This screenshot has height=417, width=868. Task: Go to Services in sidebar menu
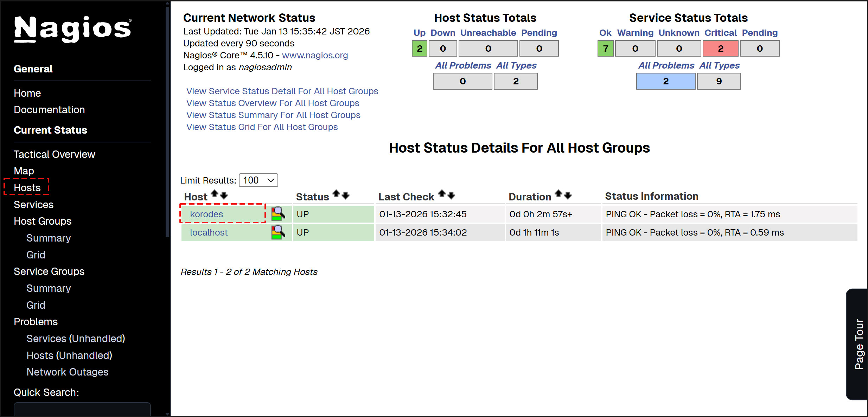(x=34, y=205)
